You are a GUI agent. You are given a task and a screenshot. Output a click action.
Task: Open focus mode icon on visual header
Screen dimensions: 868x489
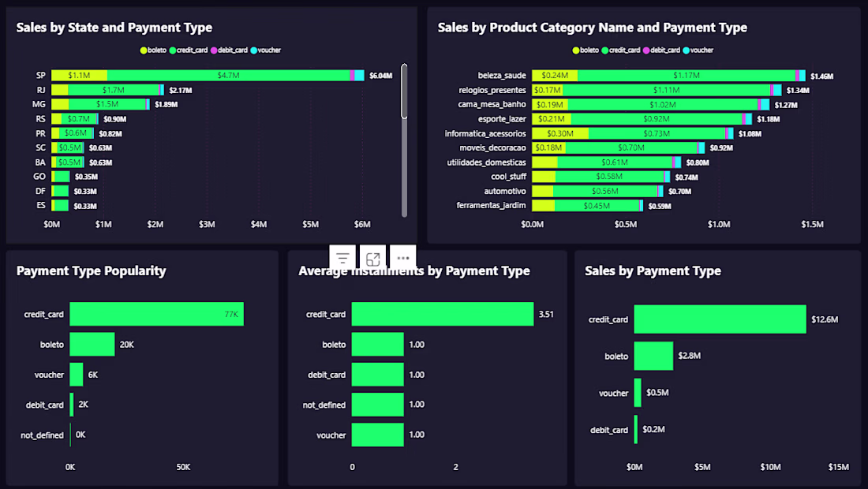pos(373,258)
